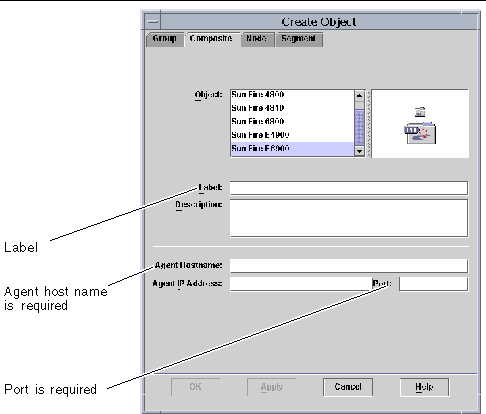This screenshot has width=486, height=414.
Task: Click the OK button
Action: point(195,387)
